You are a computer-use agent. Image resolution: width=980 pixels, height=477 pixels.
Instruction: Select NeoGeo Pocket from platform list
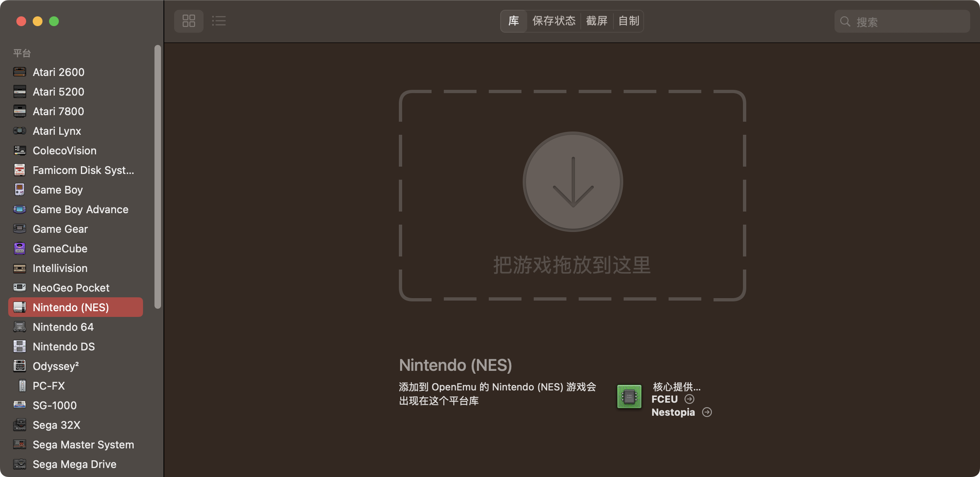point(71,288)
